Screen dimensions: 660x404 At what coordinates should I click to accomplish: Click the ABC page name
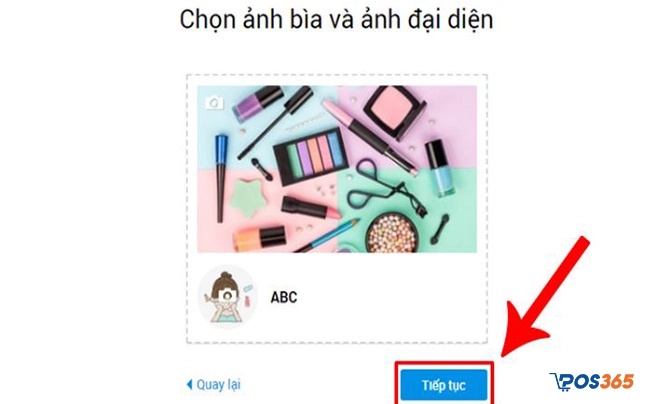pos(284,297)
